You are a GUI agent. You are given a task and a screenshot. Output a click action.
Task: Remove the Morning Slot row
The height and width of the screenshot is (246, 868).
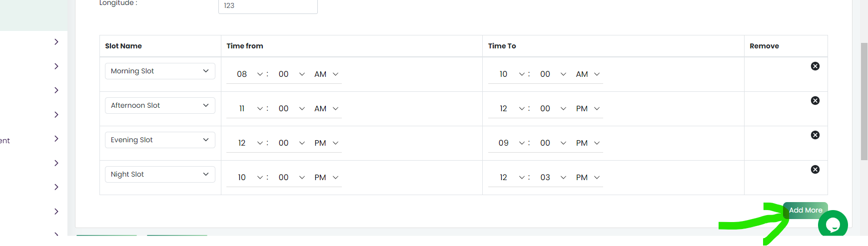[x=815, y=66]
